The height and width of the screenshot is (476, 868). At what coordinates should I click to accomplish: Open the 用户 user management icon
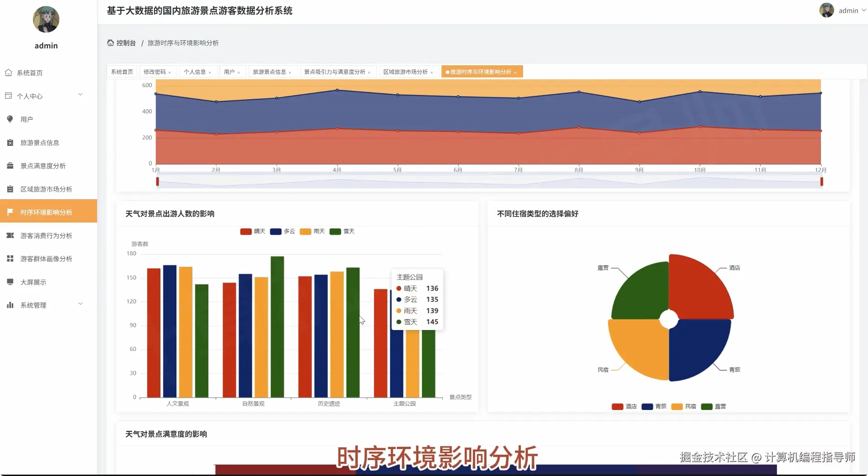click(x=9, y=119)
